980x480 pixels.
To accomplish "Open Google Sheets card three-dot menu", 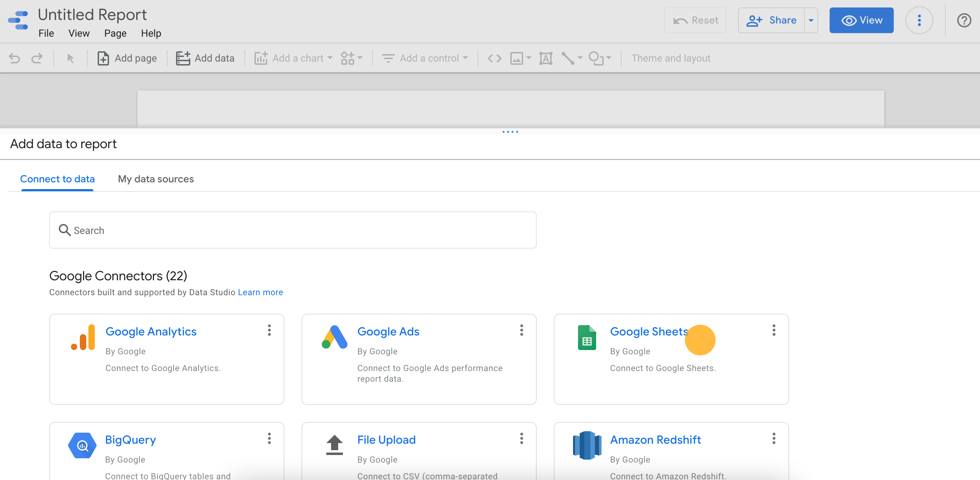I will [773, 330].
